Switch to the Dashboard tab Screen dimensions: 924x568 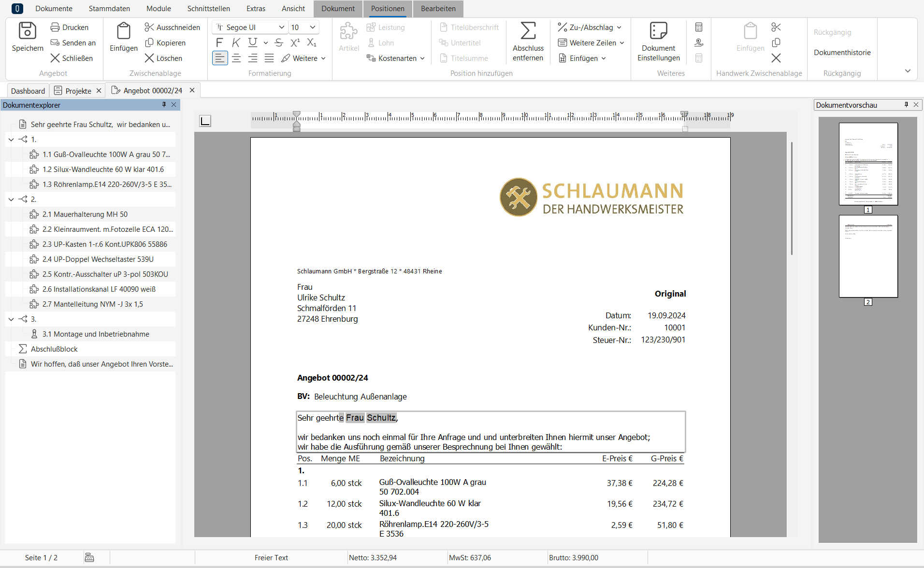(28, 91)
